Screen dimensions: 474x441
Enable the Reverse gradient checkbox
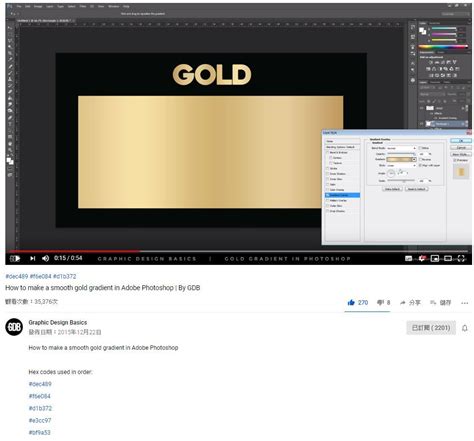pos(420,159)
